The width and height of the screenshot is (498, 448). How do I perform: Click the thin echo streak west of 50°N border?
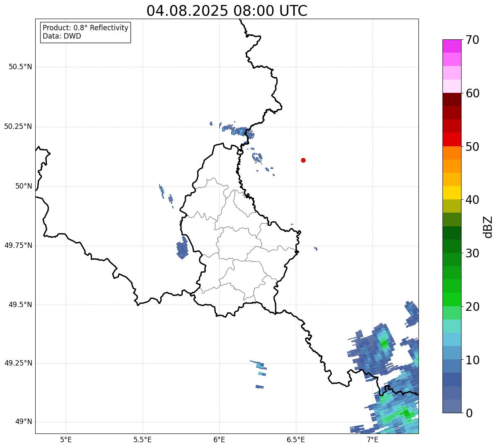(x=162, y=191)
